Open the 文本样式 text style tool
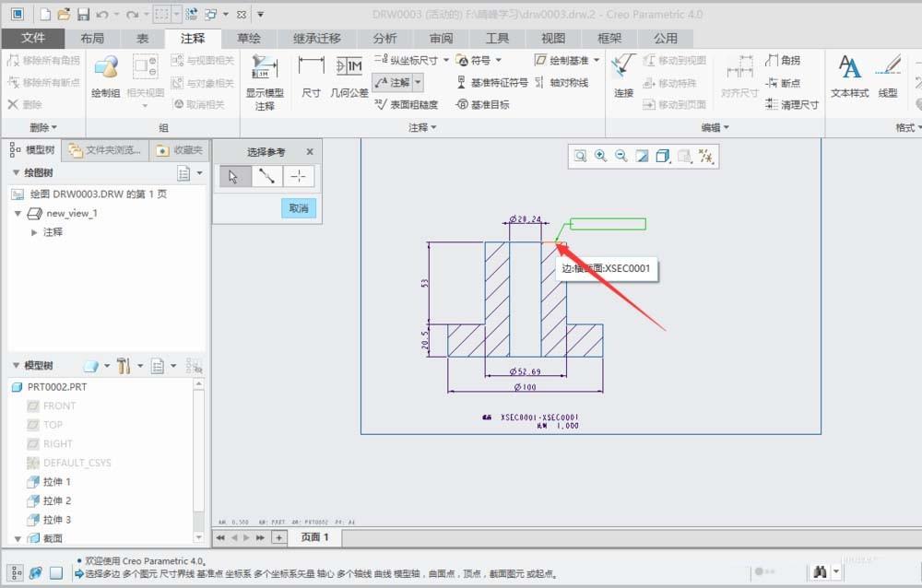 [848, 72]
